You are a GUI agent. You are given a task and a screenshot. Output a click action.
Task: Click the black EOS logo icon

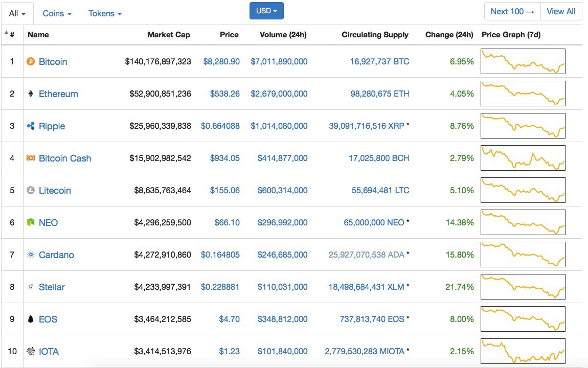pyautogui.click(x=31, y=319)
